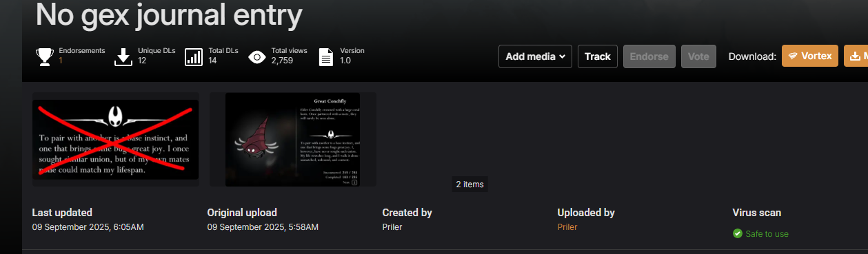Click the Safe to use virus scan link

767,234
